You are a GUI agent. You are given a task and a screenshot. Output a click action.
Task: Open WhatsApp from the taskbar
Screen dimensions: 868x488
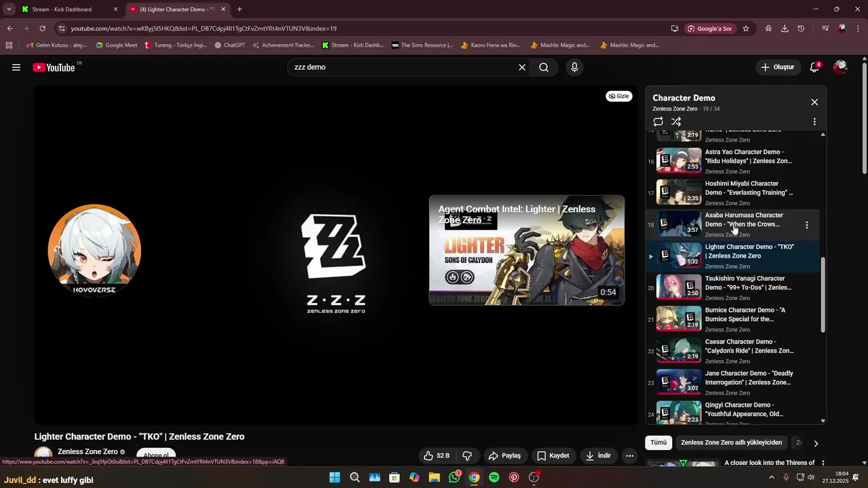click(454, 477)
